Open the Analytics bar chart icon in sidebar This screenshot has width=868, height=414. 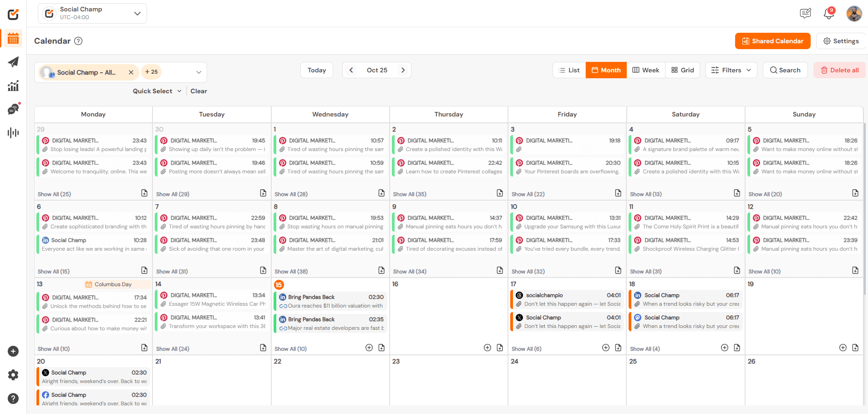coord(13,86)
